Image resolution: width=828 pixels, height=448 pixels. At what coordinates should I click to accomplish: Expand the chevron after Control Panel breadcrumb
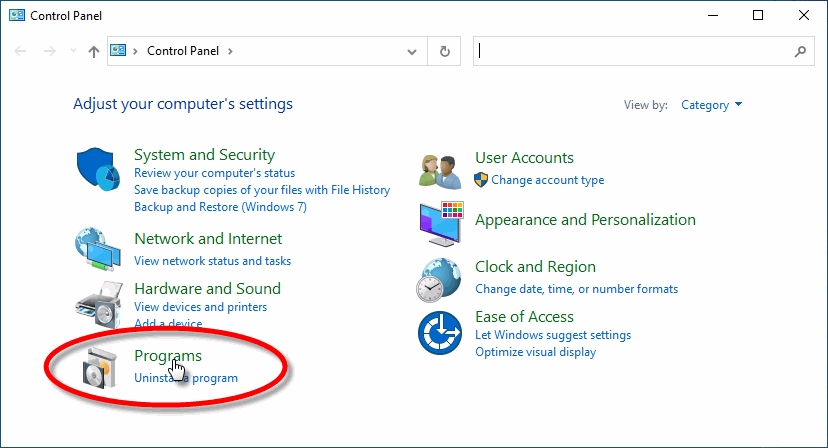[x=230, y=51]
